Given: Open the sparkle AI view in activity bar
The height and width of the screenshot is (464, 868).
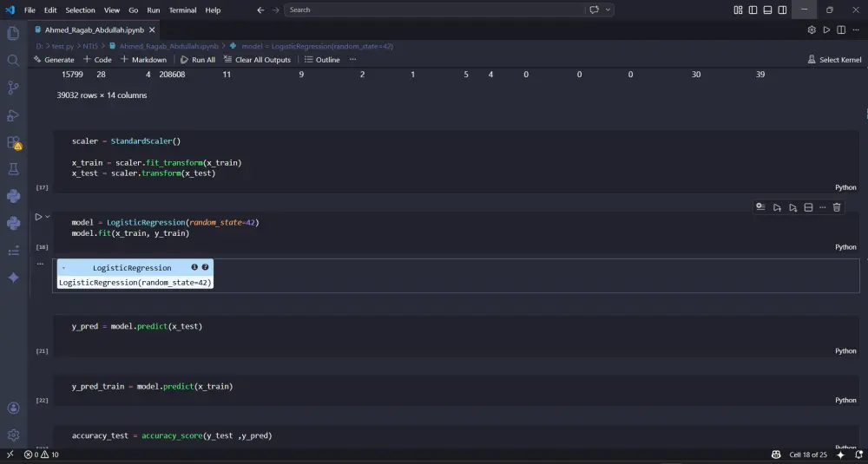Looking at the screenshot, I should pyautogui.click(x=13, y=278).
